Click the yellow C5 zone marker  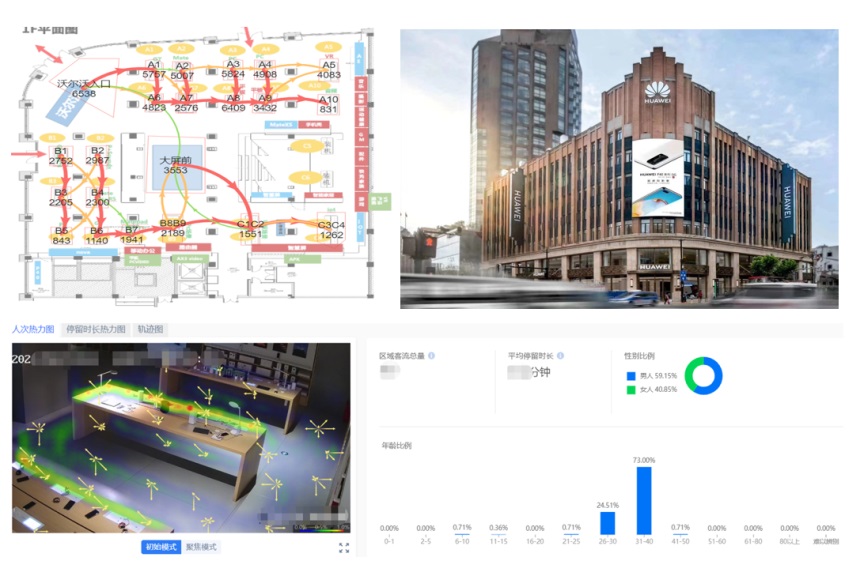[x=307, y=146]
